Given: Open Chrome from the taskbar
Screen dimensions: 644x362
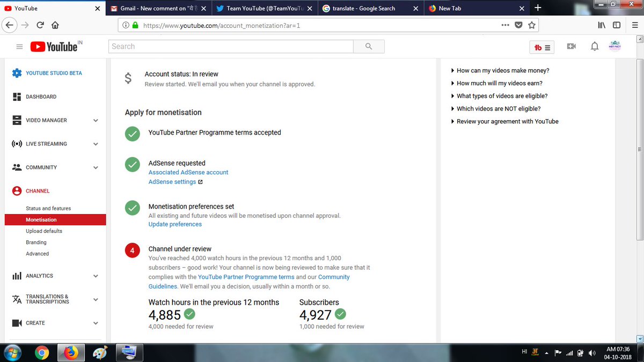Looking at the screenshot, I should (x=42, y=353).
